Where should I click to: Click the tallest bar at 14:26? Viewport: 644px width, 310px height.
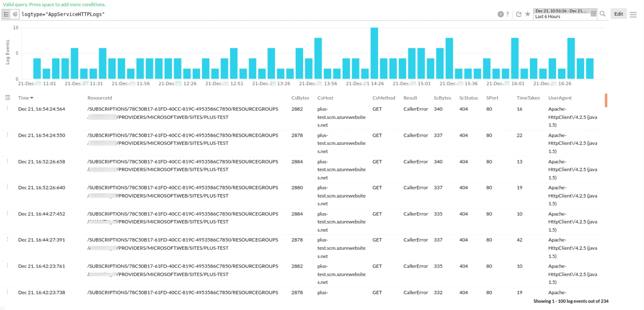tap(374, 53)
